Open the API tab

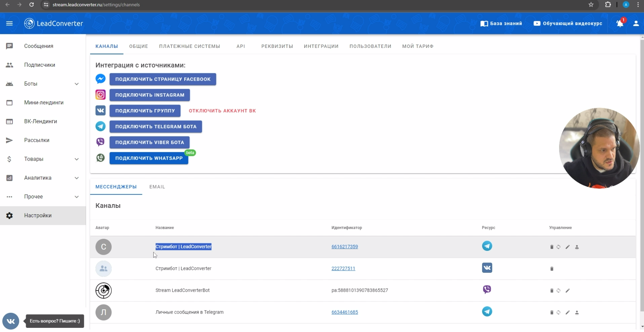(241, 46)
